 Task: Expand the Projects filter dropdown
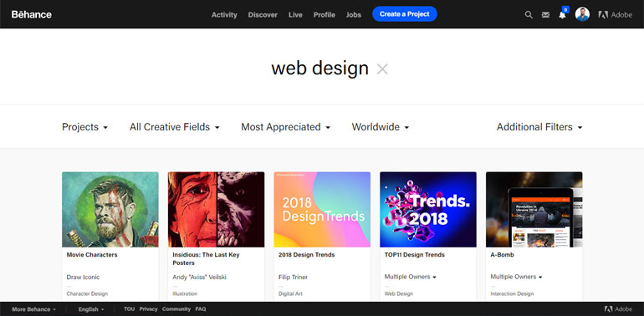[85, 127]
